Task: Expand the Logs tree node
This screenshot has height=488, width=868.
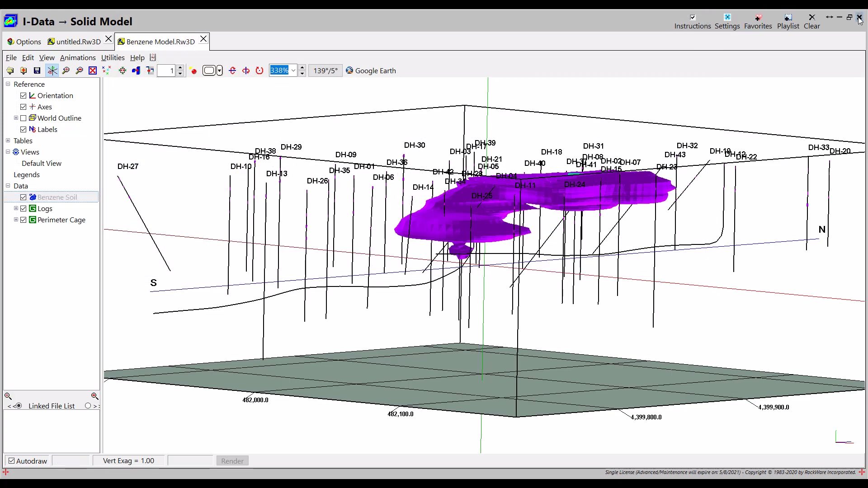Action: tap(16, 208)
